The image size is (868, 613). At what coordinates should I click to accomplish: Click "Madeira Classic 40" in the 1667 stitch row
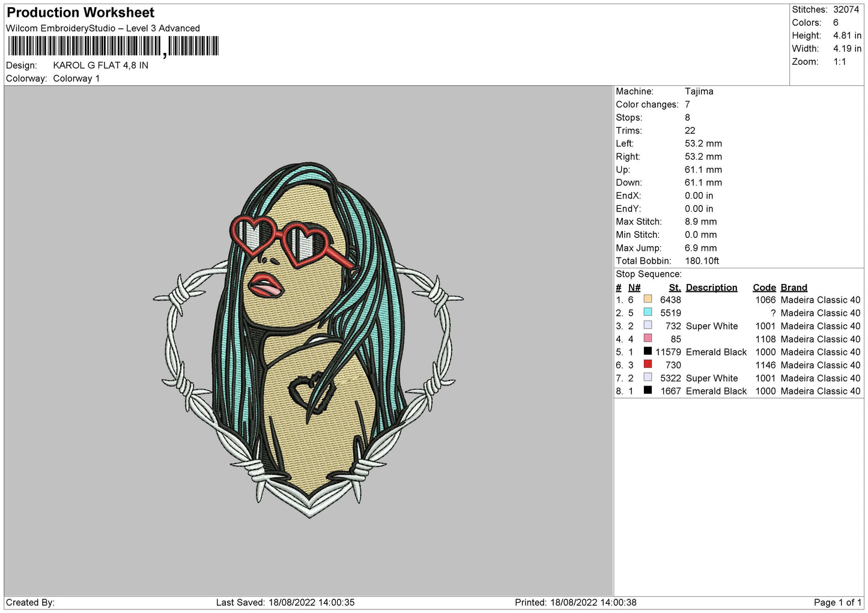821,391
